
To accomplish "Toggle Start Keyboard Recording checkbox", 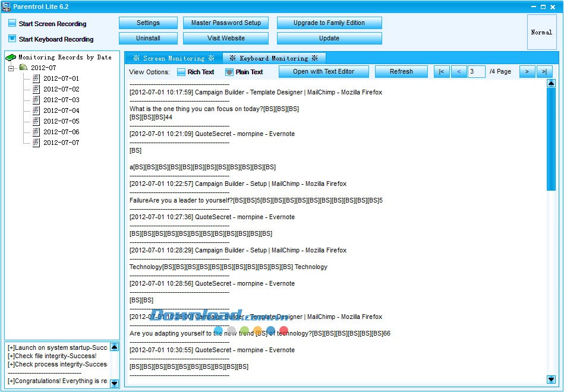I will pos(12,39).
